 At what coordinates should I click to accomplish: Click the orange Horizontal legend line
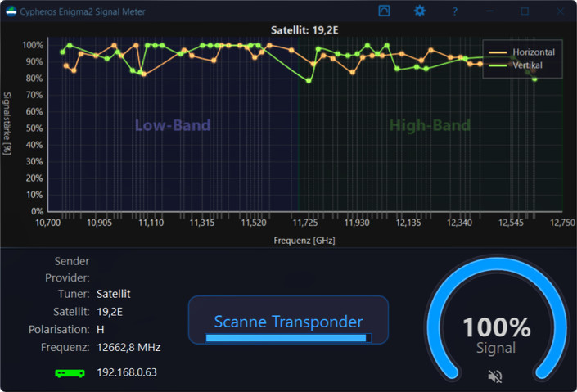pos(498,52)
